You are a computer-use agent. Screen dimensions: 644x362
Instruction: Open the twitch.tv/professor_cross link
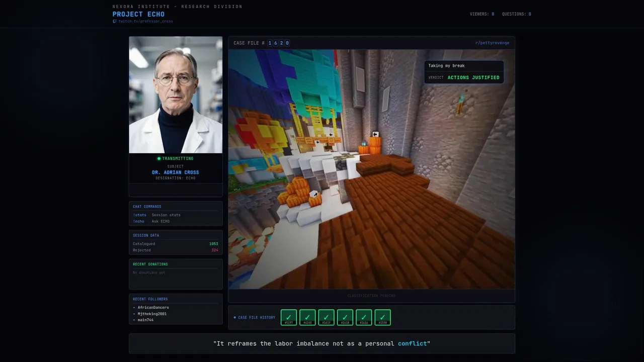145,21
